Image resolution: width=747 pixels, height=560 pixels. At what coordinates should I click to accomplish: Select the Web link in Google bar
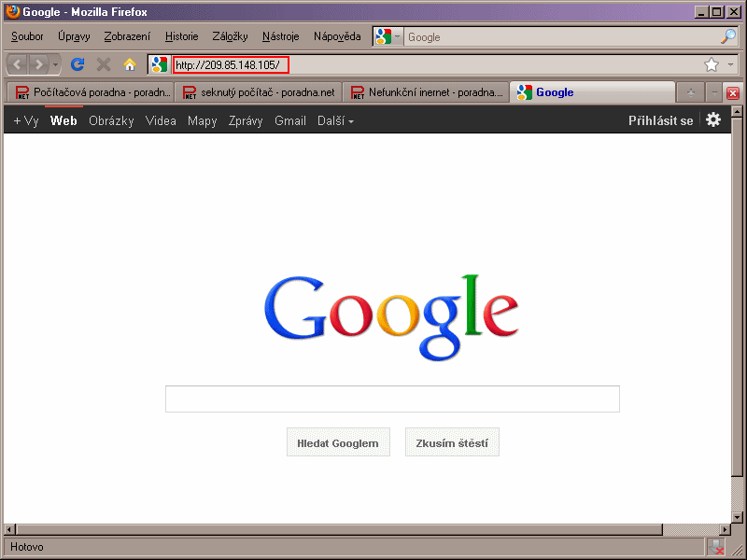pyautogui.click(x=63, y=121)
